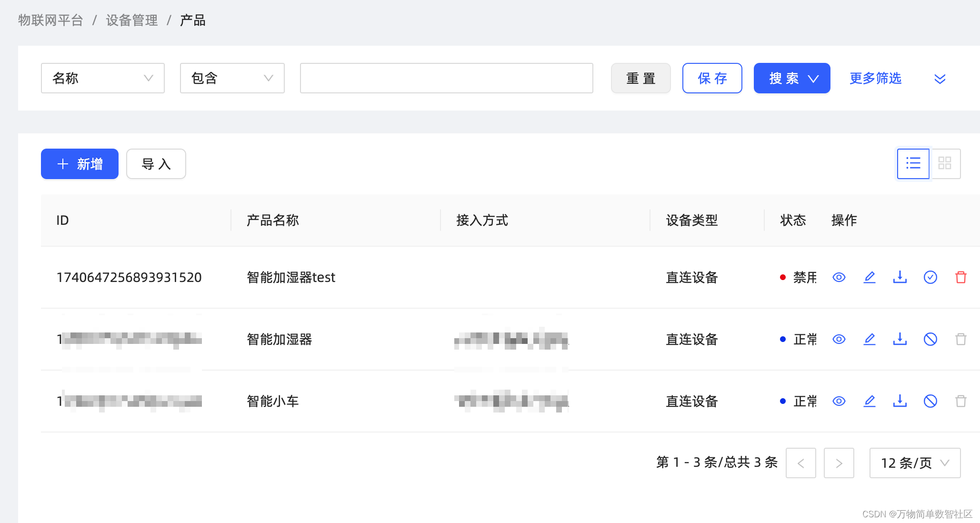Viewport: 980px width, 523px height.
Task: Click 直连设备 in 智能加湿器test row
Action: click(x=692, y=277)
